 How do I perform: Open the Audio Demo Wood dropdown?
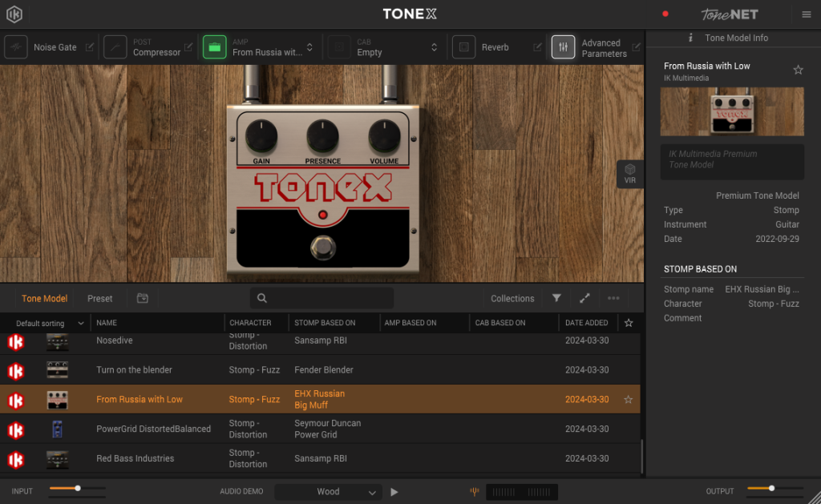point(328,492)
